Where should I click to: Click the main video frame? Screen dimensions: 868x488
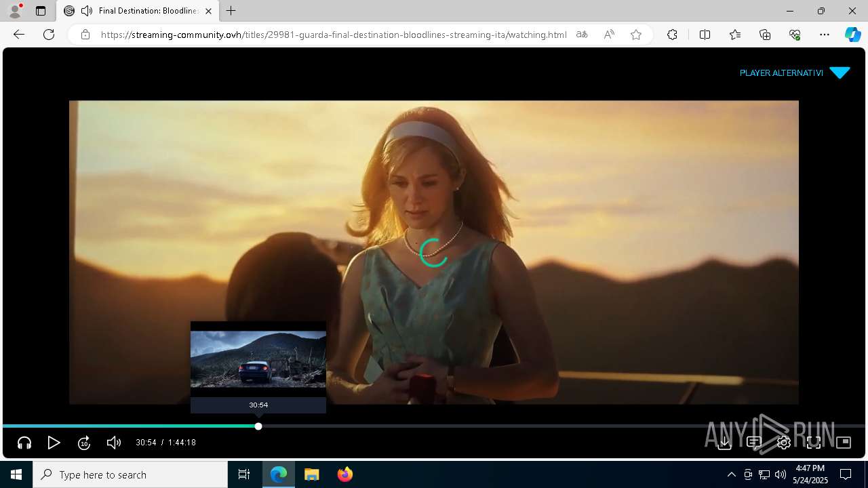click(434, 252)
